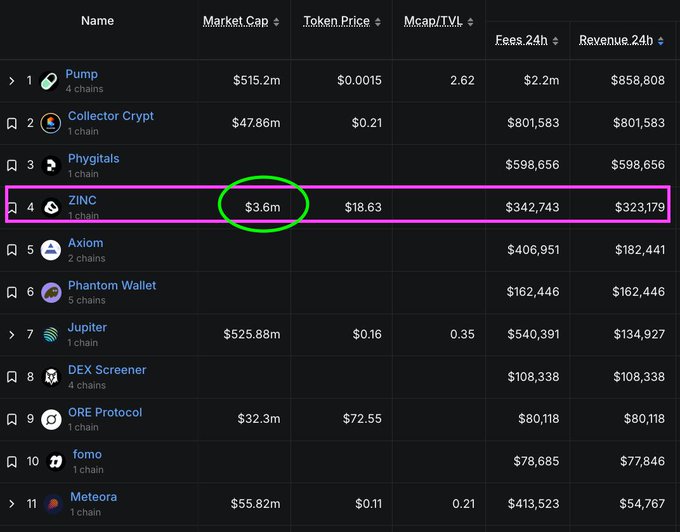Bookmark the DEX Screener row

tap(12, 377)
